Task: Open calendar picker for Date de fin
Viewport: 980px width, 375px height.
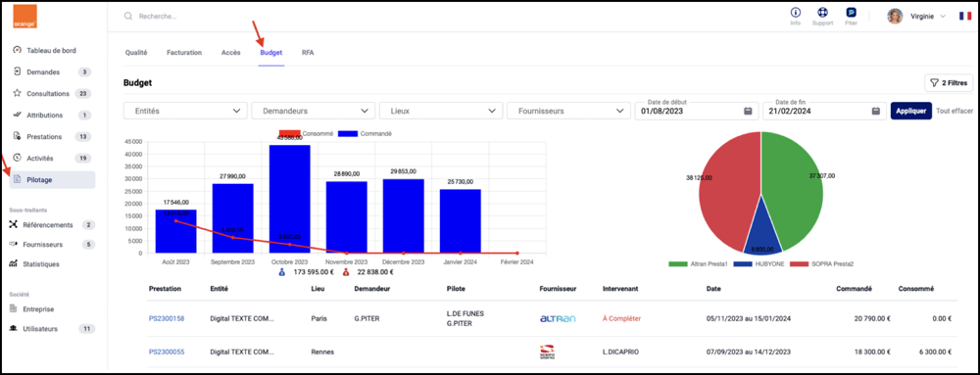Action: point(875,111)
